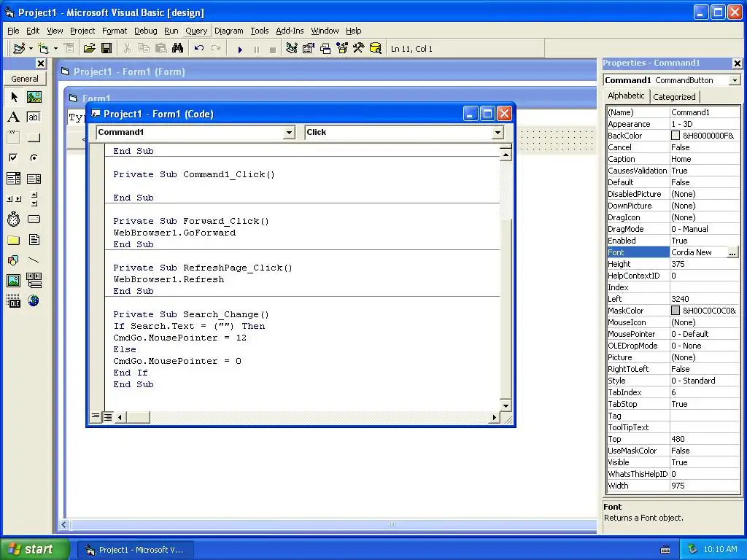Click the code window scroll-down arrow
The height and width of the screenshot is (560, 747).
[506, 405]
